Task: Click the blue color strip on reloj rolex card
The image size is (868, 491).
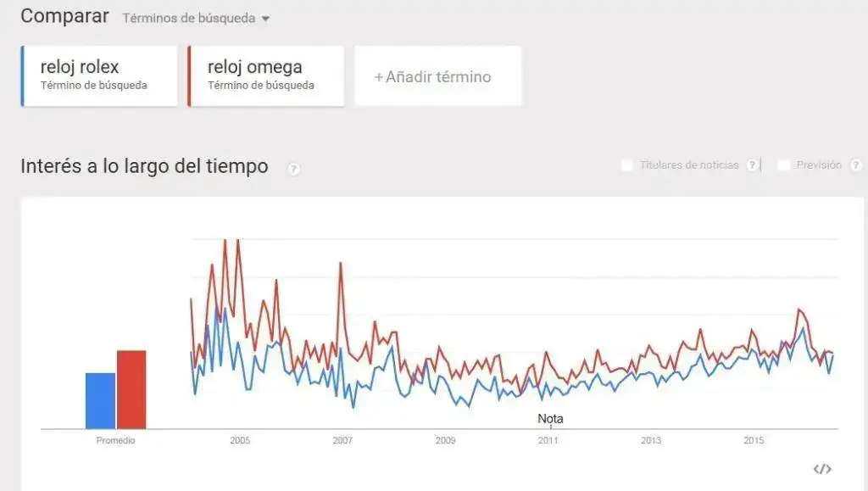Action: pyautogui.click(x=21, y=75)
